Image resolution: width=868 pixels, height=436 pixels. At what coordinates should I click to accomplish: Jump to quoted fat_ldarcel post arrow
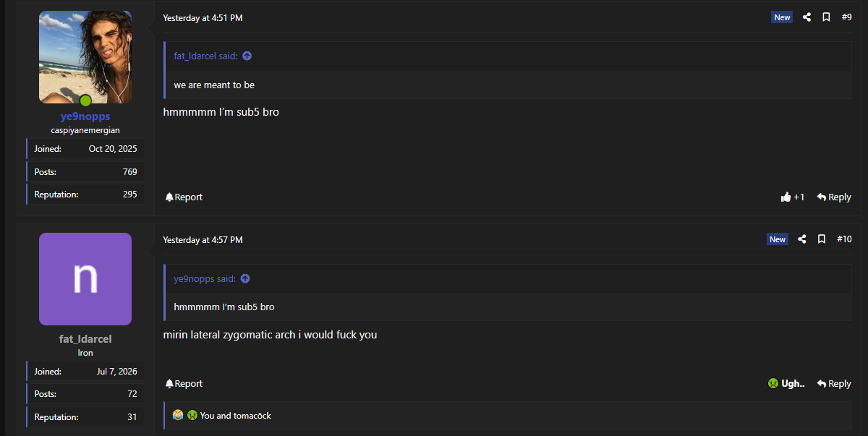pyautogui.click(x=247, y=56)
